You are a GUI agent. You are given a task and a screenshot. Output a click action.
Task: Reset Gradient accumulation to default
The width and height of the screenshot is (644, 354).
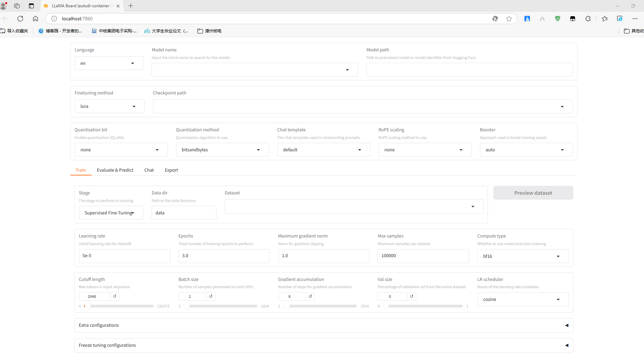[x=310, y=296]
